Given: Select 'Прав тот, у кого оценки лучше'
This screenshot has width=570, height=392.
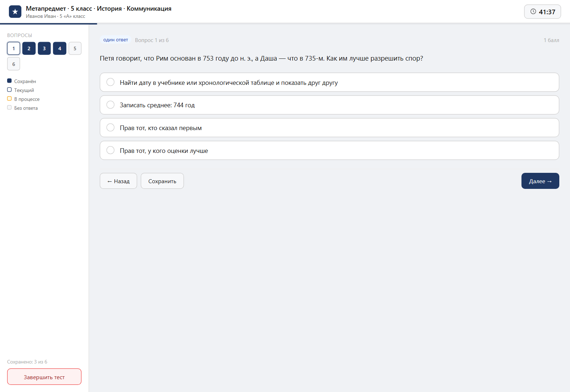Looking at the screenshot, I should [x=330, y=150].
